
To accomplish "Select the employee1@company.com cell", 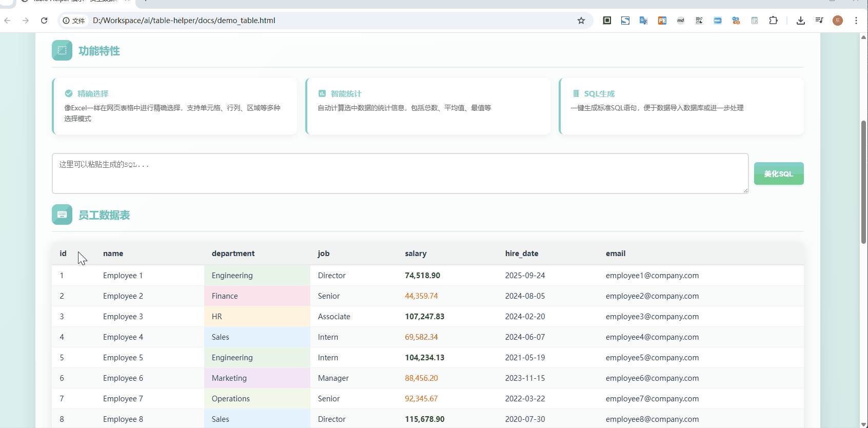I will [x=652, y=276].
